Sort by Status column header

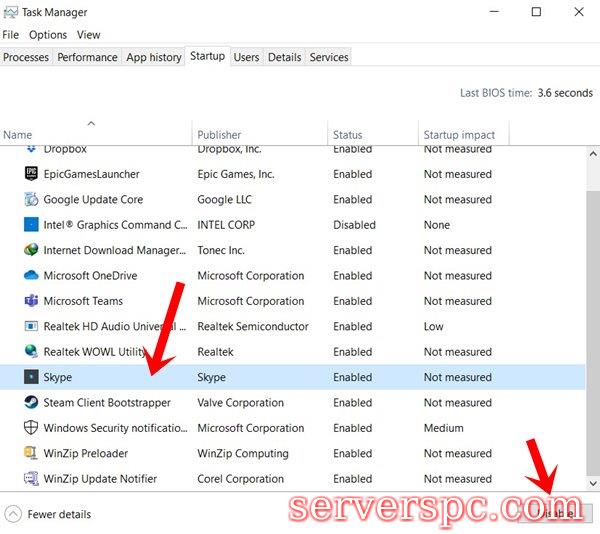[x=348, y=135]
